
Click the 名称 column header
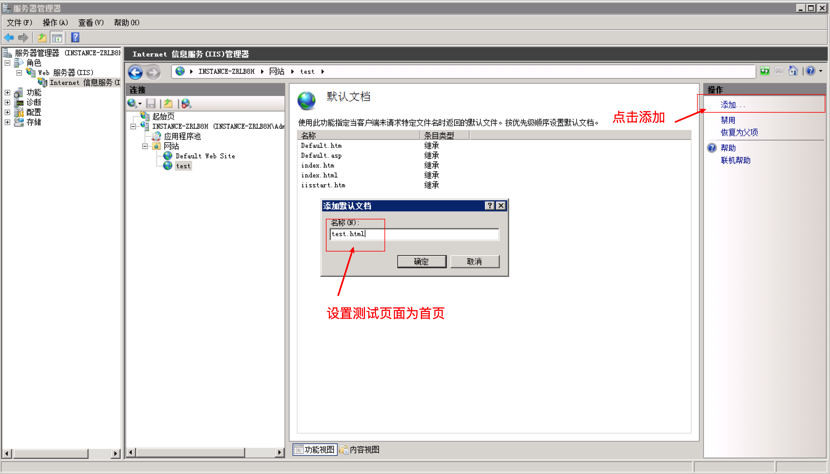(x=359, y=136)
